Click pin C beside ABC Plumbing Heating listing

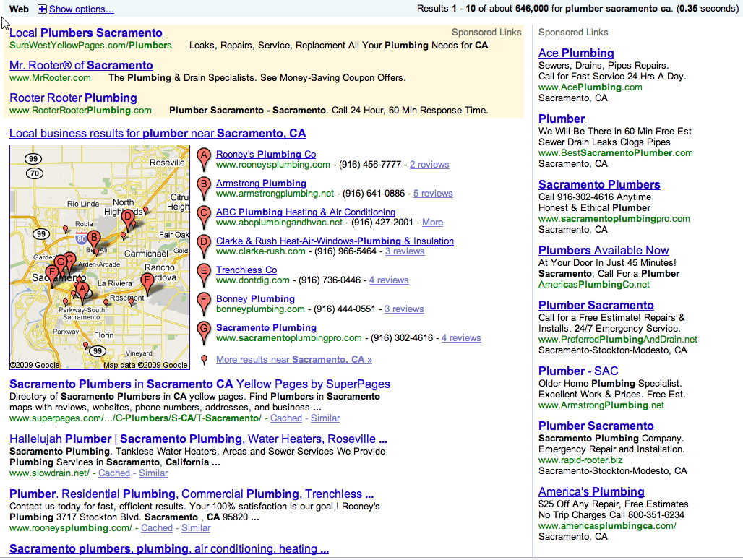point(204,217)
